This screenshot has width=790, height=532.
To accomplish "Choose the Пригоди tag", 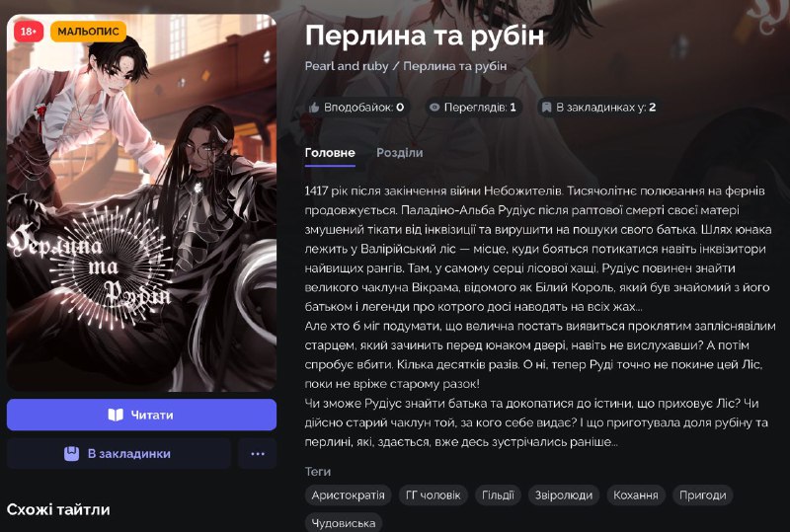I will tap(703, 495).
